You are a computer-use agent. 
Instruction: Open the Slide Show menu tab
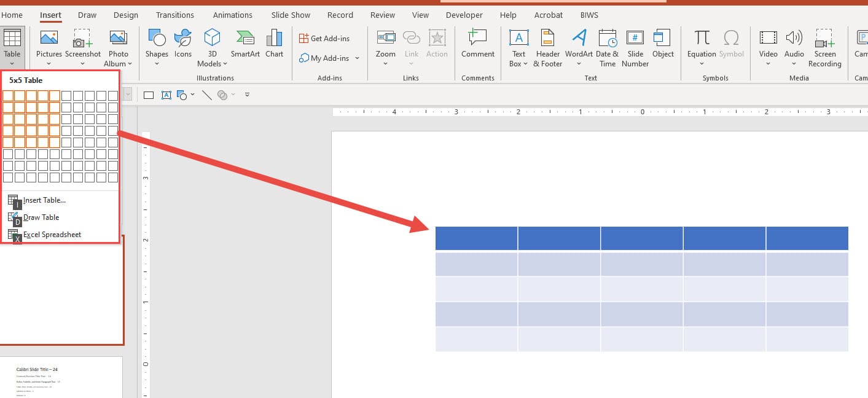pyautogui.click(x=290, y=15)
